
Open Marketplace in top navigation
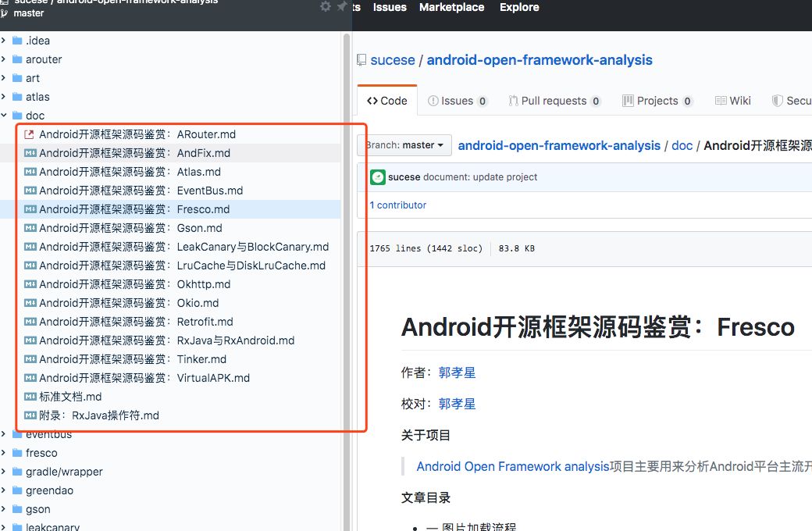(451, 7)
